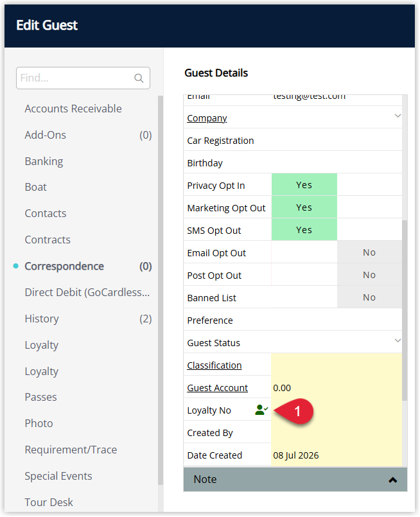Open Accounts Receivable in the sidebar
Image resolution: width=420 pixels, height=517 pixels.
[73, 109]
